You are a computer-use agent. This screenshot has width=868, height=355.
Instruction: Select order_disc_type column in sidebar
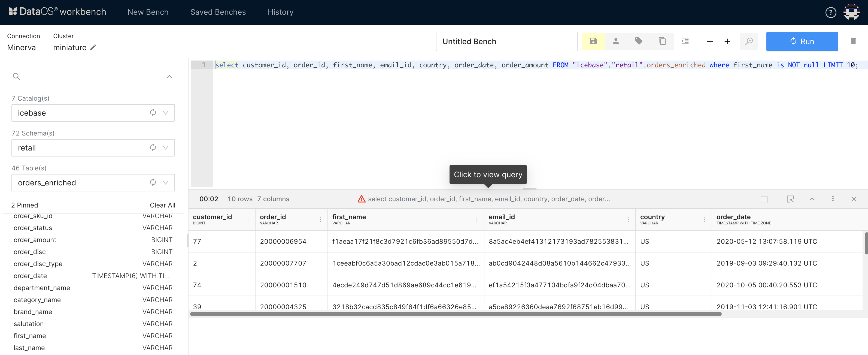pyautogui.click(x=93, y=264)
